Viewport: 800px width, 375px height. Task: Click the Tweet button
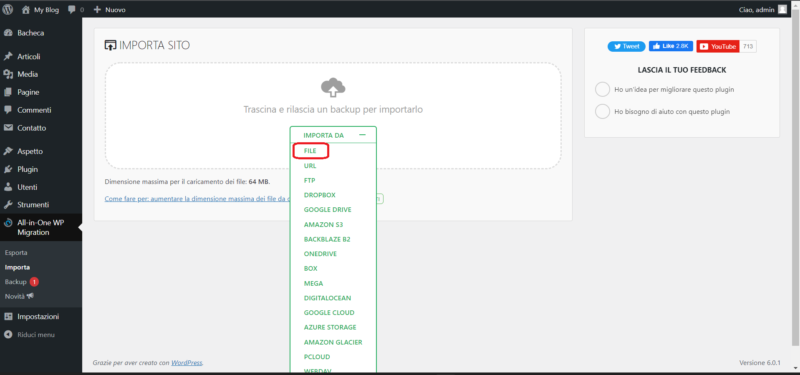tap(627, 46)
